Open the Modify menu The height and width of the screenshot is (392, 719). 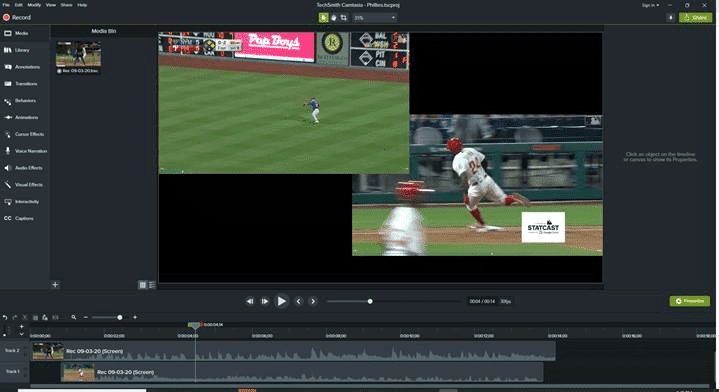(34, 5)
